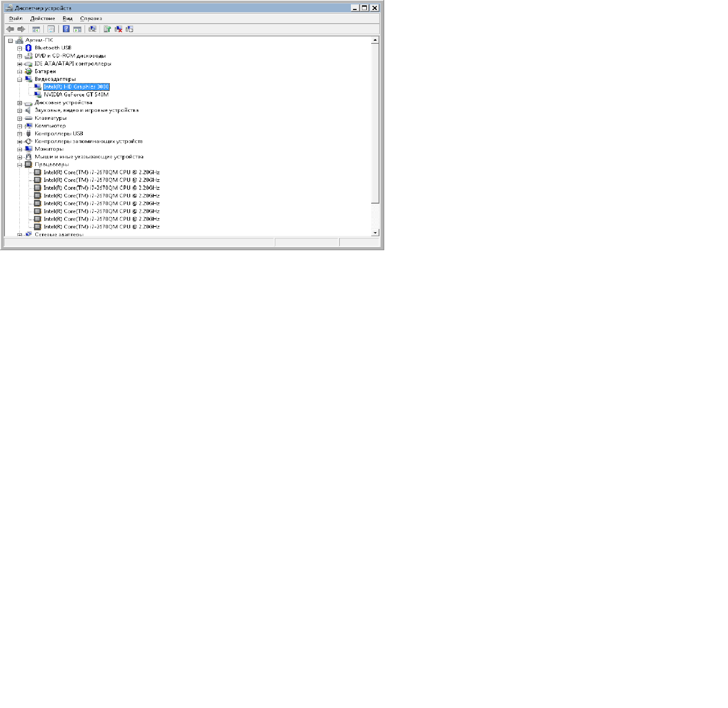Open the Вид menu
728x708 pixels.
(67, 18)
